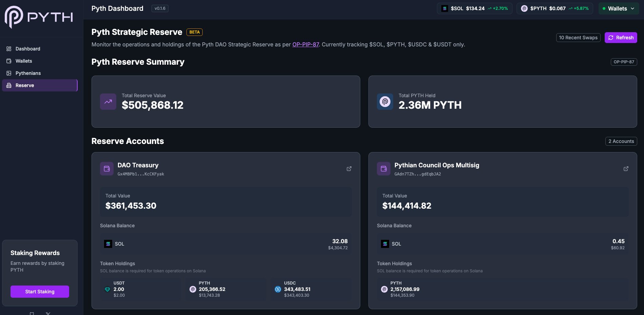Open Pythian Council Ops Multisig external link
The image size is (644, 315).
coord(626,169)
